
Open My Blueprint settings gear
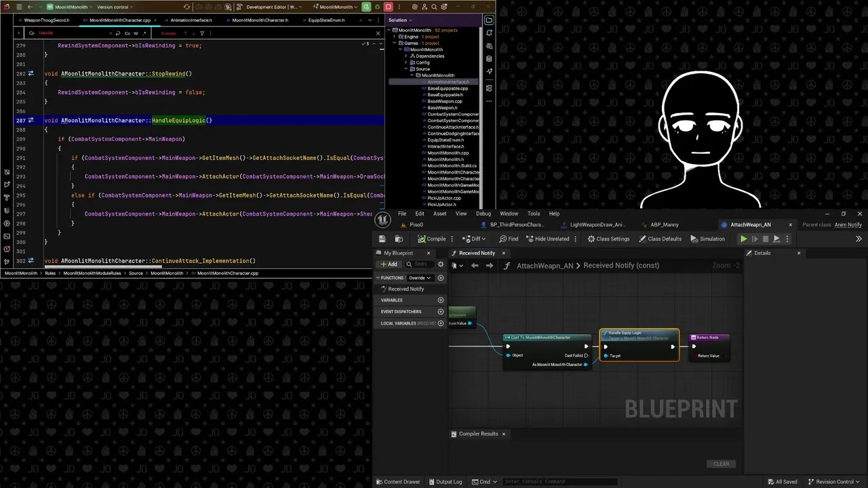(x=441, y=264)
